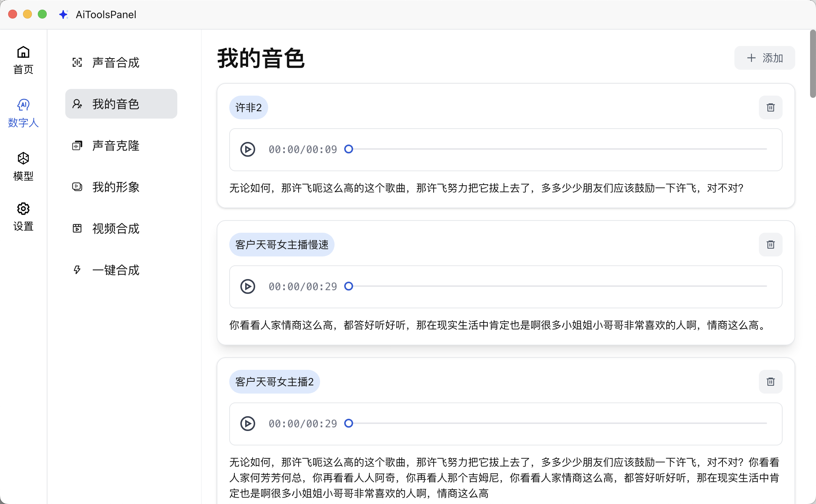Click the AiToolsPanel sparkle logo
The width and height of the screenshot is (816, 504).
point(63,14)
